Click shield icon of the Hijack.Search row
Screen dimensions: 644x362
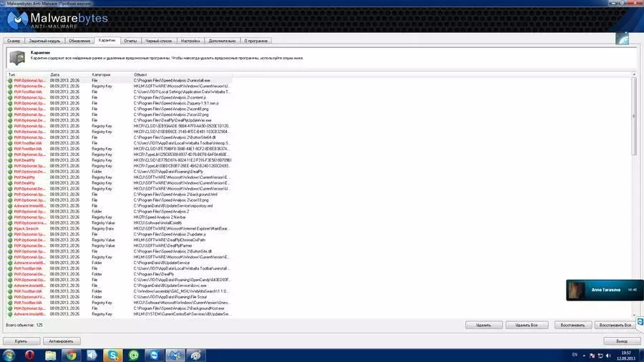click(x=10, y=229)
